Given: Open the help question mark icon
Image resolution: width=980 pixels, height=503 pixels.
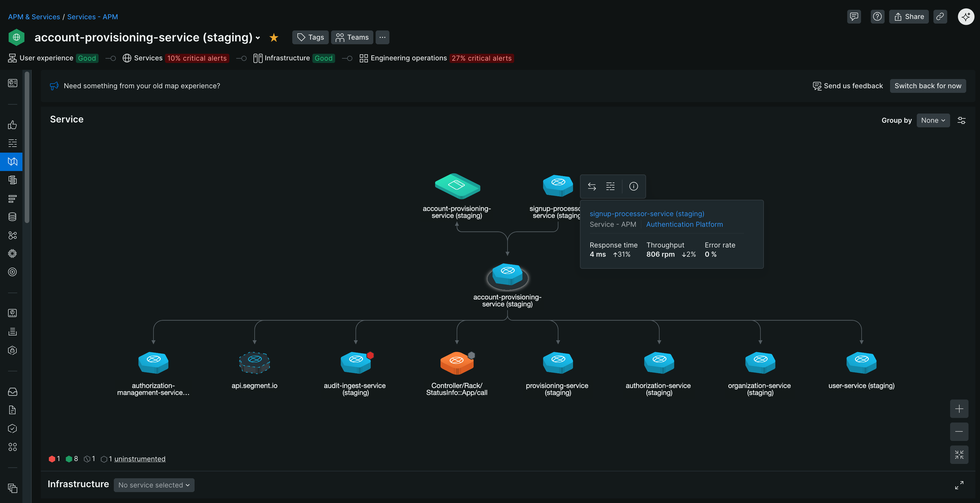Looking at the screenshot, I should [x=877, y=17].
